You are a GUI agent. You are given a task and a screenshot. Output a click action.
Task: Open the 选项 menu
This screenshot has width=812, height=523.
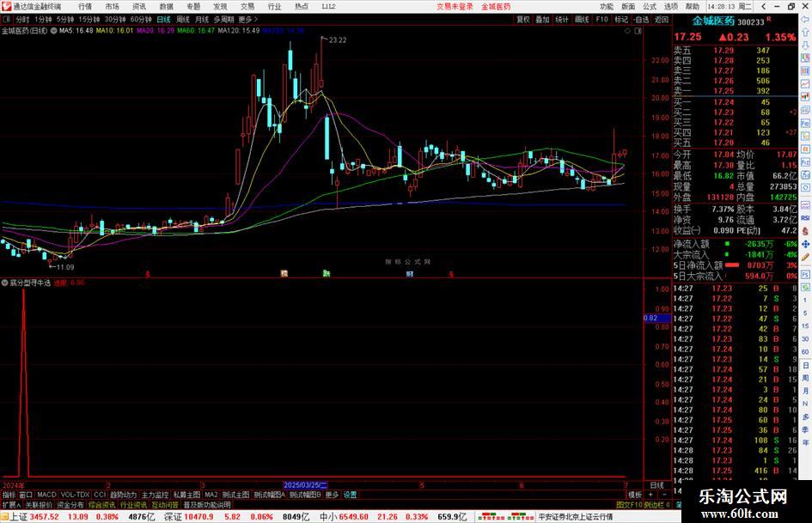(671, 7)
